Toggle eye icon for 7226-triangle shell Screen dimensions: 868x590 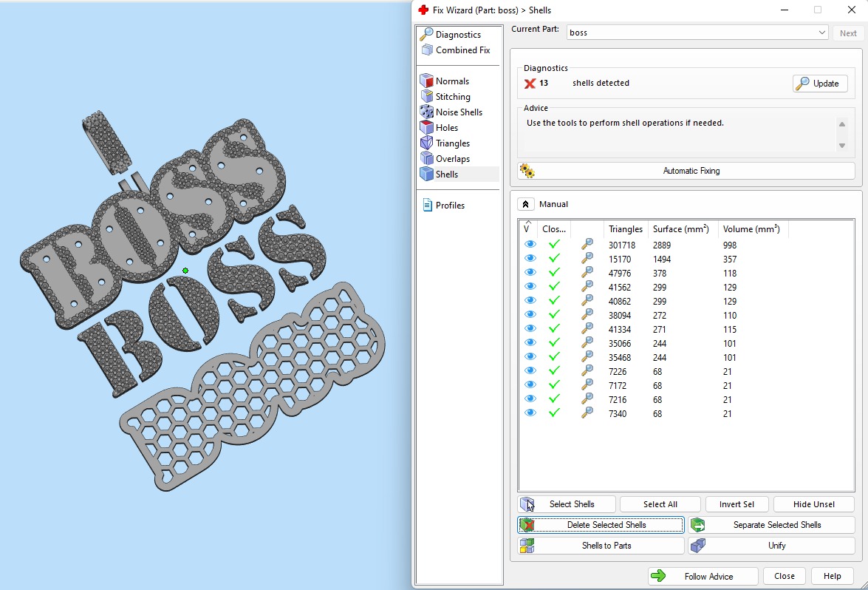pos(530,370)
